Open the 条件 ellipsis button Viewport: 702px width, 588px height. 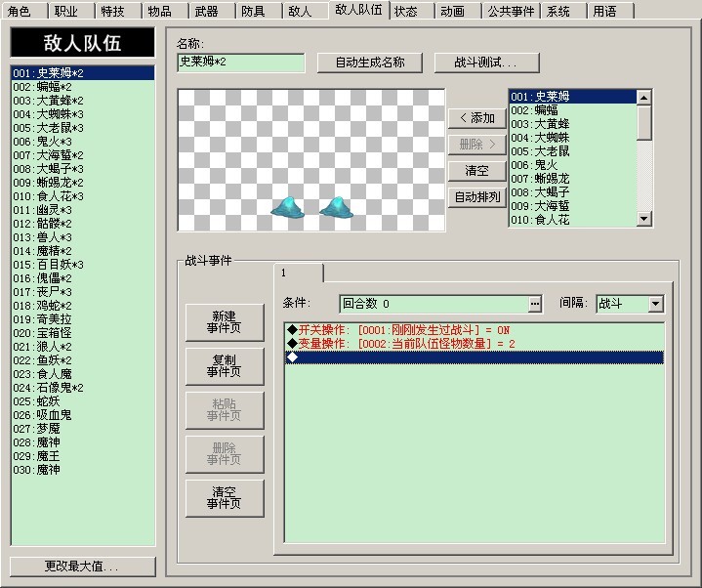(535, 304)
